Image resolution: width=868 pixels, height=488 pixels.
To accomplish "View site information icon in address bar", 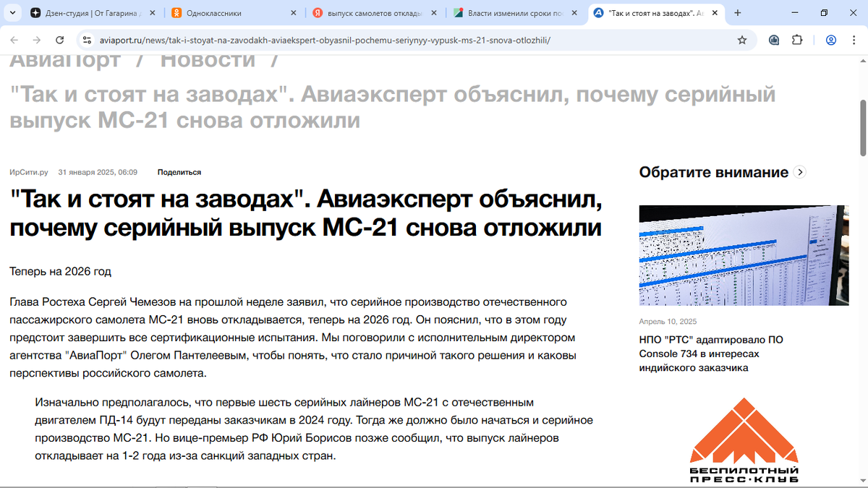I will click(87, 40).
